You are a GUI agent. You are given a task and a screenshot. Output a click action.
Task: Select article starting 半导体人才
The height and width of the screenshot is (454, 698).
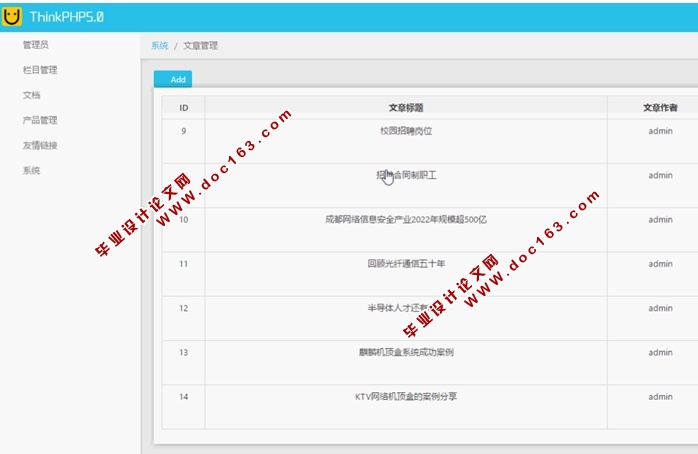pyautogui.click(x=398, y=308)
